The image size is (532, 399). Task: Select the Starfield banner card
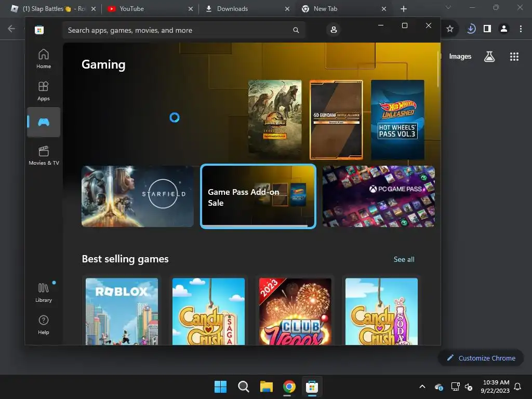pyautogui.click(x=137, y=196)
